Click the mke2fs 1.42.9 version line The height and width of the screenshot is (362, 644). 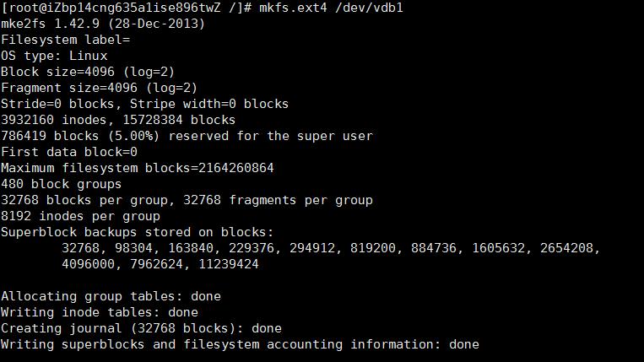click(x=103, y=24)
